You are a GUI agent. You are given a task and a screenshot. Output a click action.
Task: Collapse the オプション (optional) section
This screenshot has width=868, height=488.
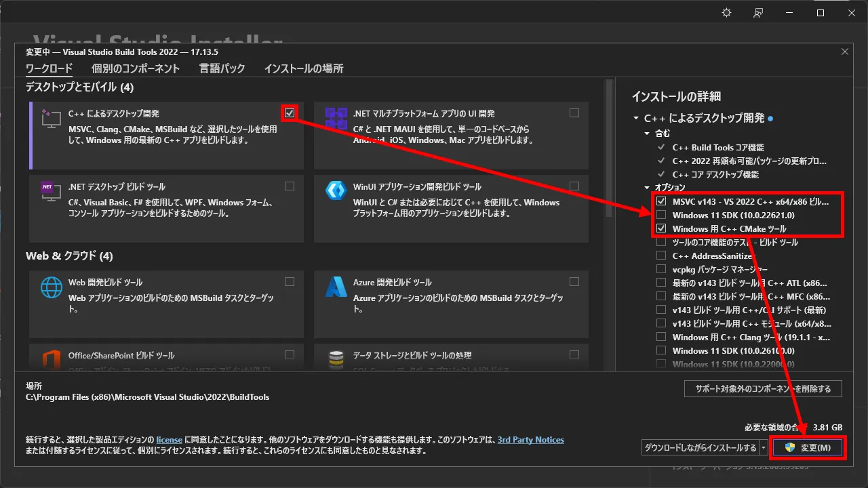point(647,187)
